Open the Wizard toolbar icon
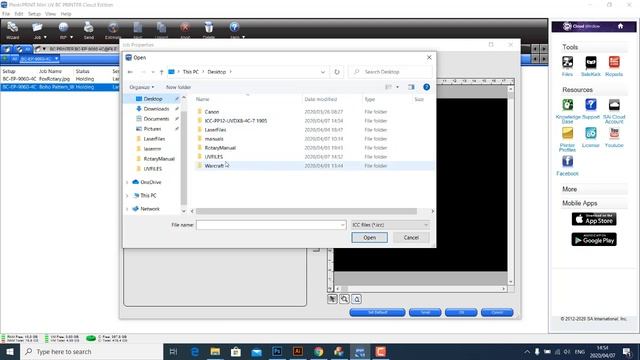 click(12, 29)
